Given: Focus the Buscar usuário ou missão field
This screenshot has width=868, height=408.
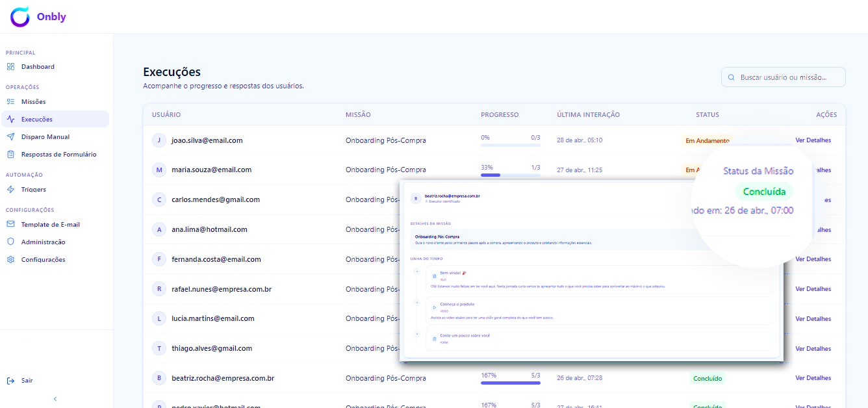Looking at the screenshot, I should click(x=784, y=77).
